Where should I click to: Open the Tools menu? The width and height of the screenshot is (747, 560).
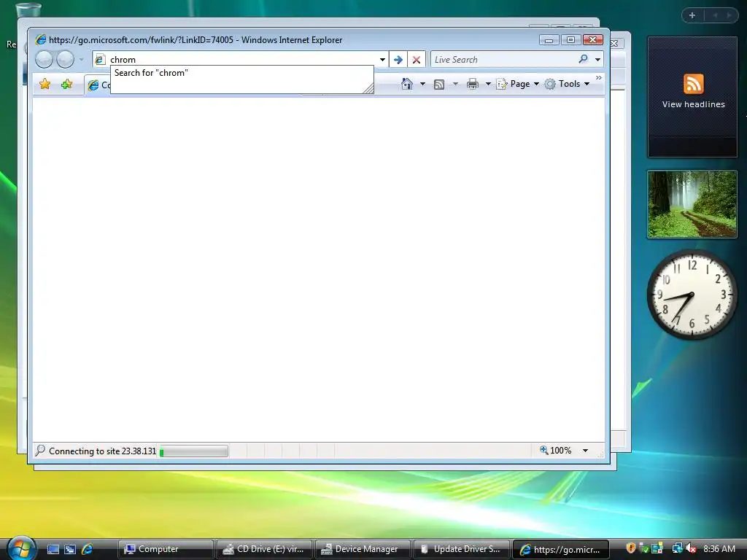(x=568, y=84)
